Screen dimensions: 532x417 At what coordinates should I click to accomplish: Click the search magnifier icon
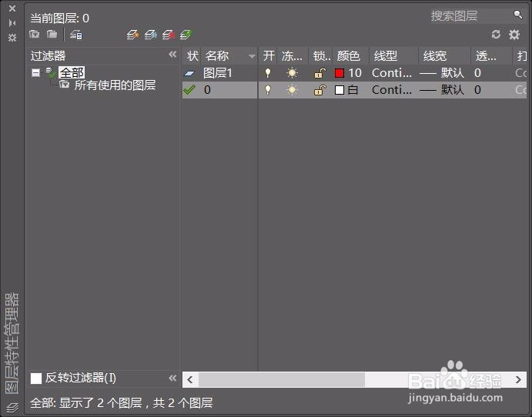(517, 15)
